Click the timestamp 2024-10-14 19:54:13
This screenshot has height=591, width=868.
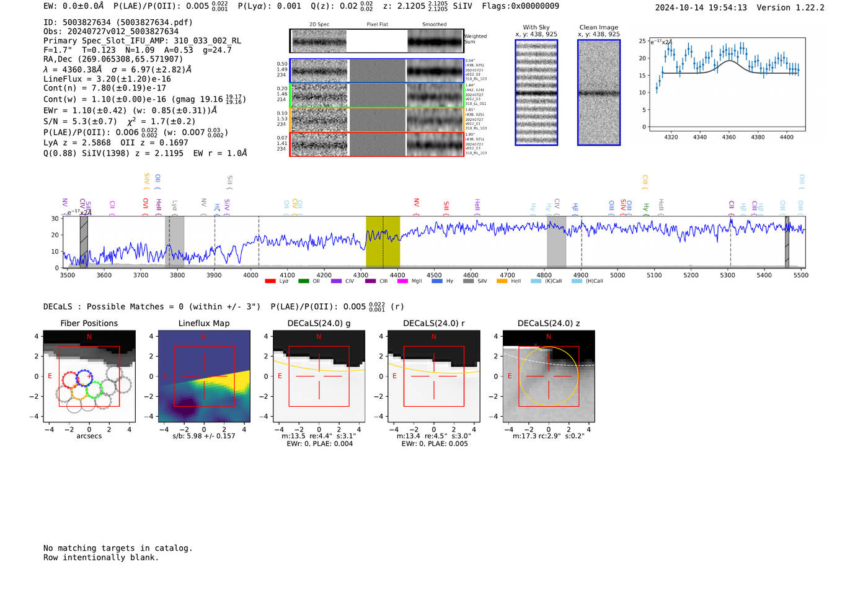point(701,7)
